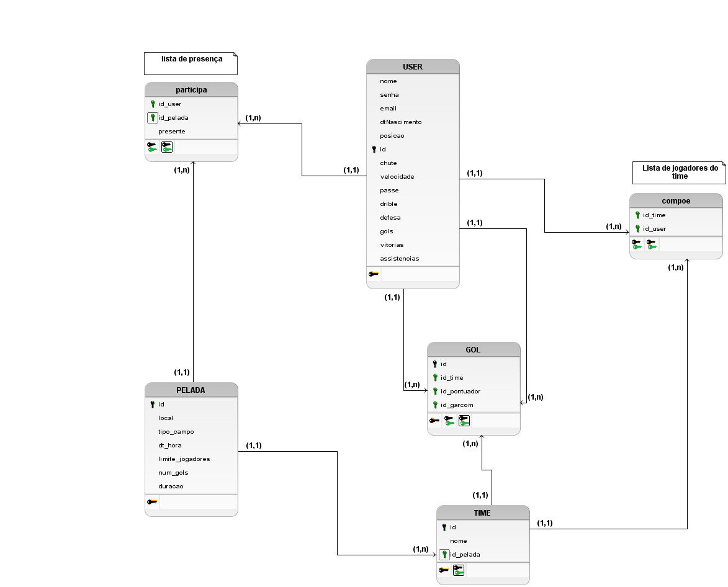Select the USER table header
728x587 pixels.
[413, 66]
